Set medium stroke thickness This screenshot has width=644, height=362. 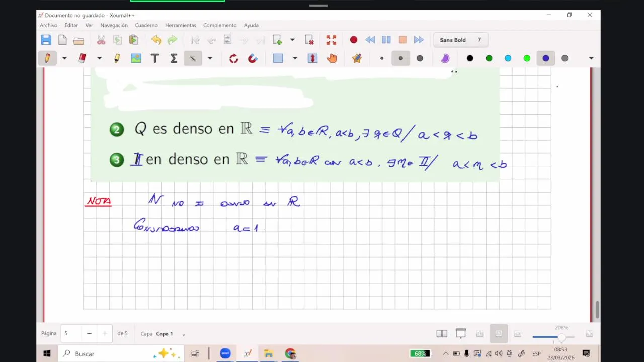pyautogui.click(x=401, y=58)
